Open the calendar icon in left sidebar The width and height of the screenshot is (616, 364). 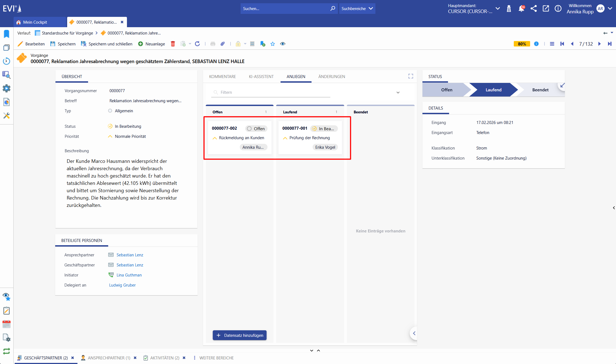7,324
